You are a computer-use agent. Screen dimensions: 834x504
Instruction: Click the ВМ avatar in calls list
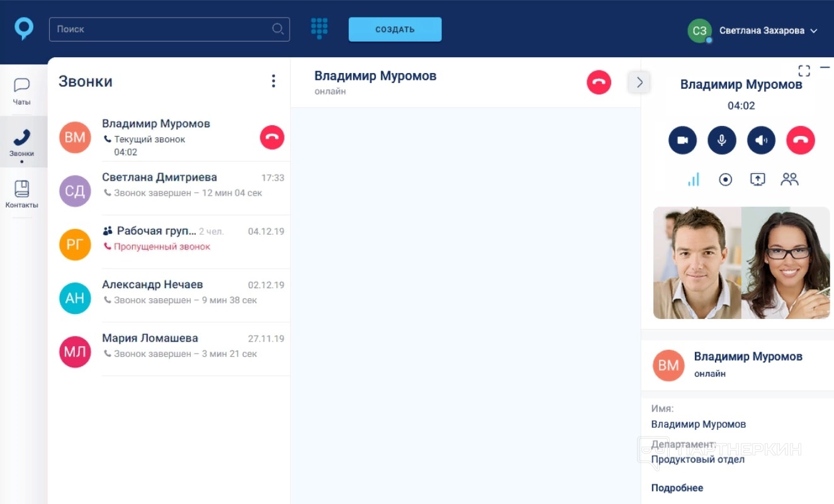coord(75,138)
